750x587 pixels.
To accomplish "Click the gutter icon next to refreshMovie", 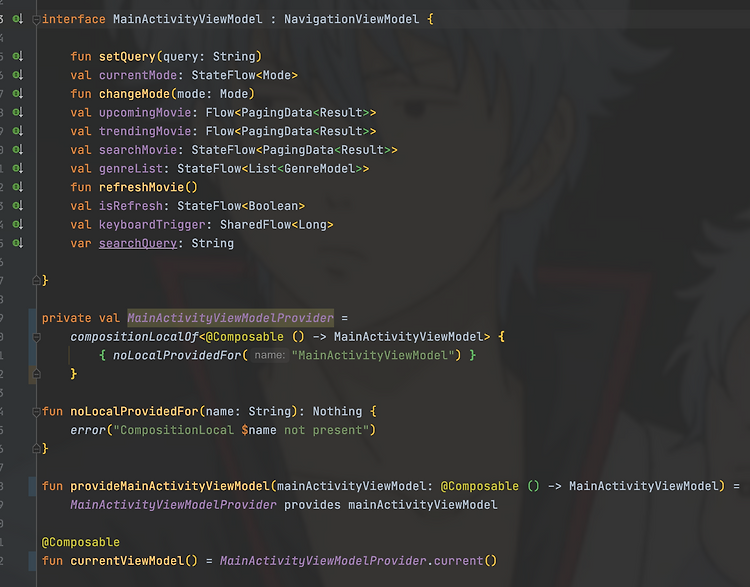I will pyautogui.click(x=18, y=187).
